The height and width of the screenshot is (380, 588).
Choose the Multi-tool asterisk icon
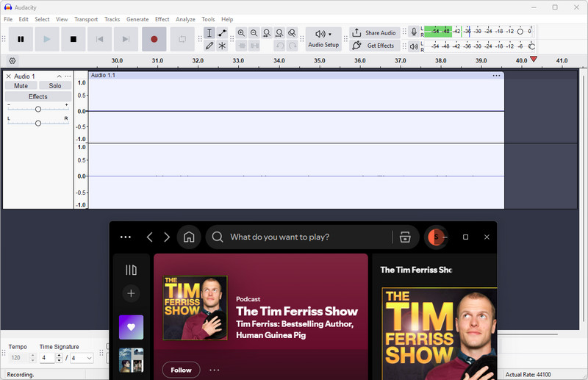pyautogui.click(x=222, y=46)
